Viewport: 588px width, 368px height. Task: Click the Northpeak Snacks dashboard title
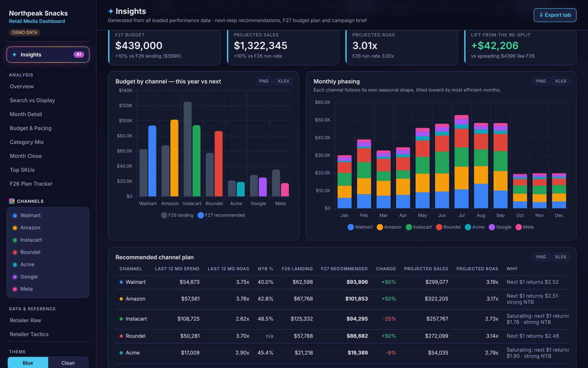pos(38,13)
